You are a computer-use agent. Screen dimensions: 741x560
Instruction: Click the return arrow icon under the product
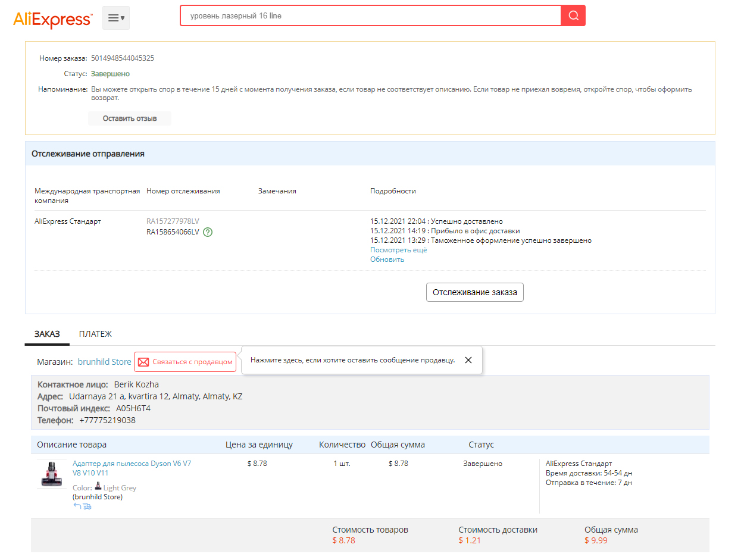(x=77, y=506)
